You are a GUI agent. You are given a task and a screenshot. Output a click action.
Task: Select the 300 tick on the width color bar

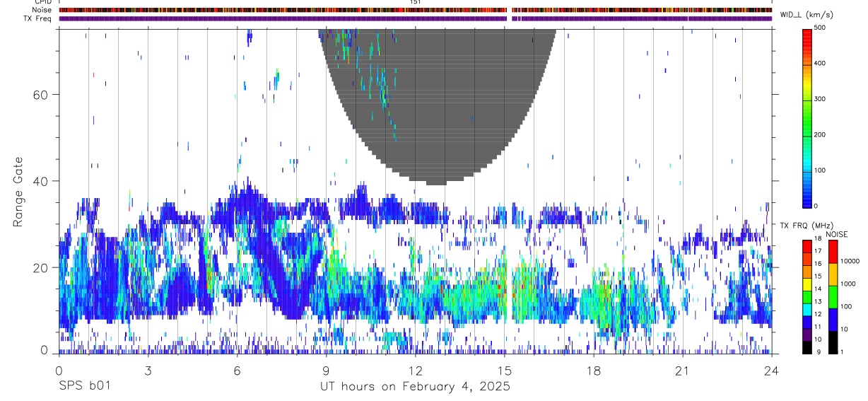820,99
